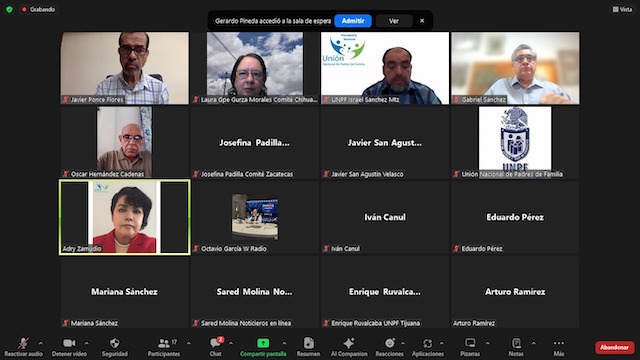Select Laura Gpe Garza Morales video tile
The height and width of the screenshot is (360, 640).
tap(255, 68)
